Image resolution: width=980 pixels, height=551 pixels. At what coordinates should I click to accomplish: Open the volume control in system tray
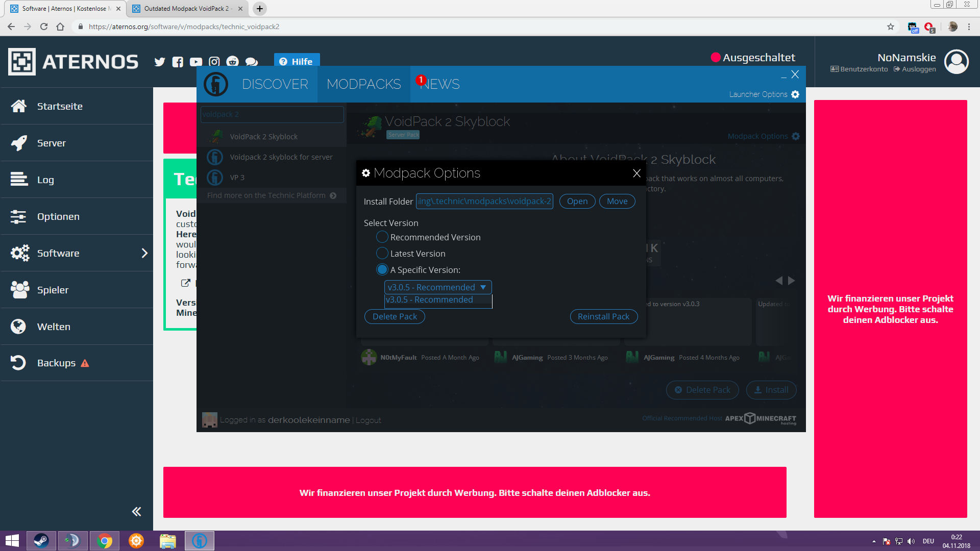point(911,541)
